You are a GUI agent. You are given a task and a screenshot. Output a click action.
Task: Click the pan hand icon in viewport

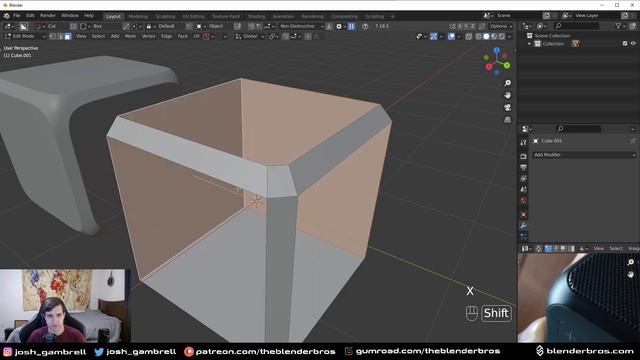(x=507, y=95)
